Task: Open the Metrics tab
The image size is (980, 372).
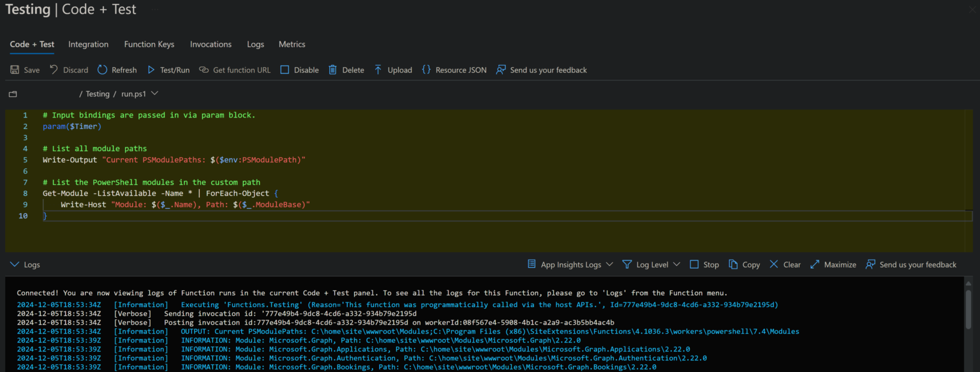Action: (292, 44)
